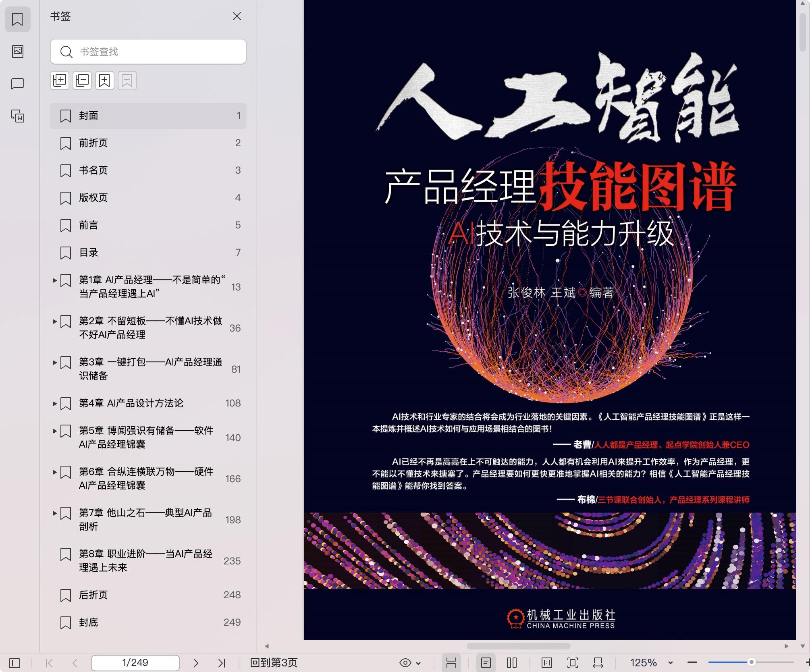The image size is (810, 672).
Task: Click the zoom out minus button
Action: (693, 663)
